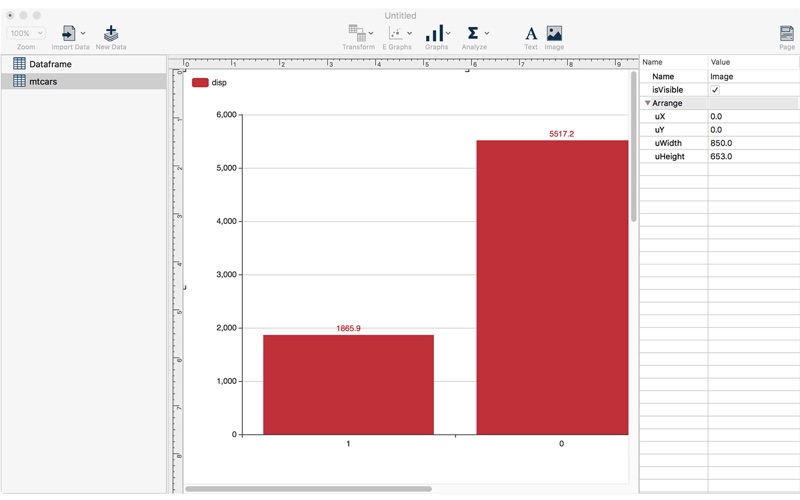The image size is (800, 500).
Task: Click the disp legend label
Action: 219,83
